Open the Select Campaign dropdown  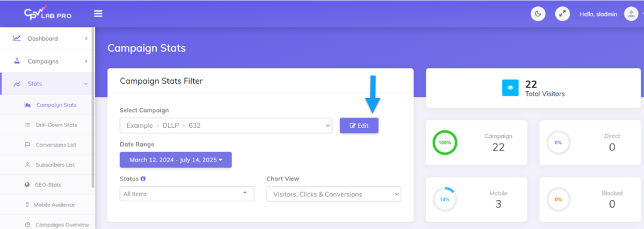(226, 125)
